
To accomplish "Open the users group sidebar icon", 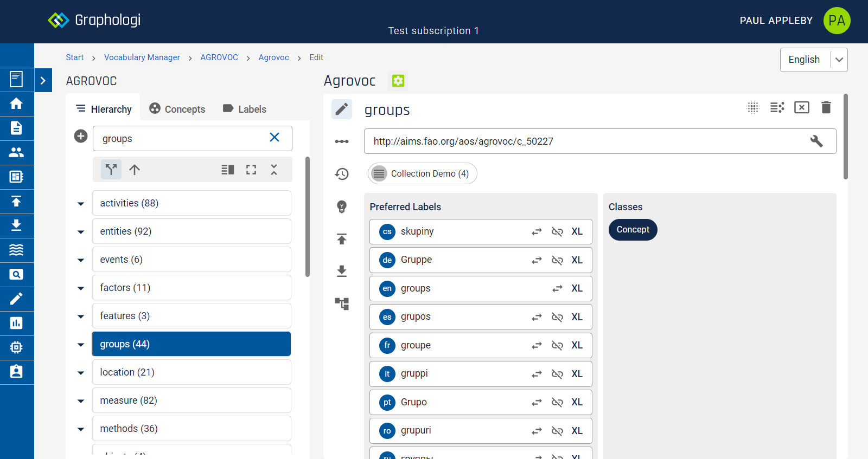I will (x=16, y=152).
